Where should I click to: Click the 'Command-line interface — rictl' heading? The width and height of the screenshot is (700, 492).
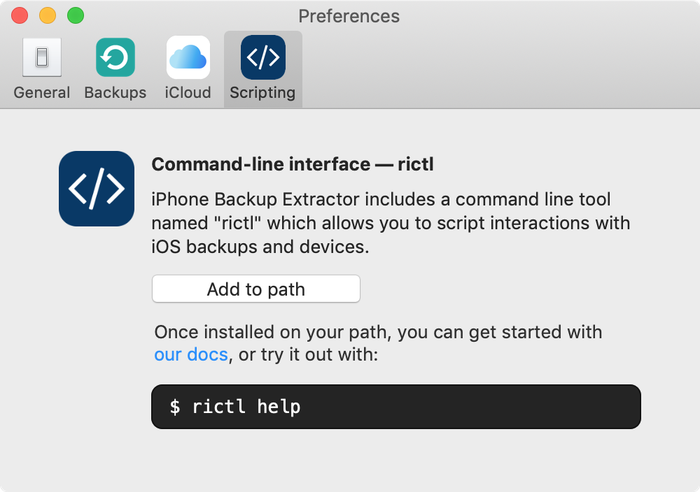click(292, 164)
